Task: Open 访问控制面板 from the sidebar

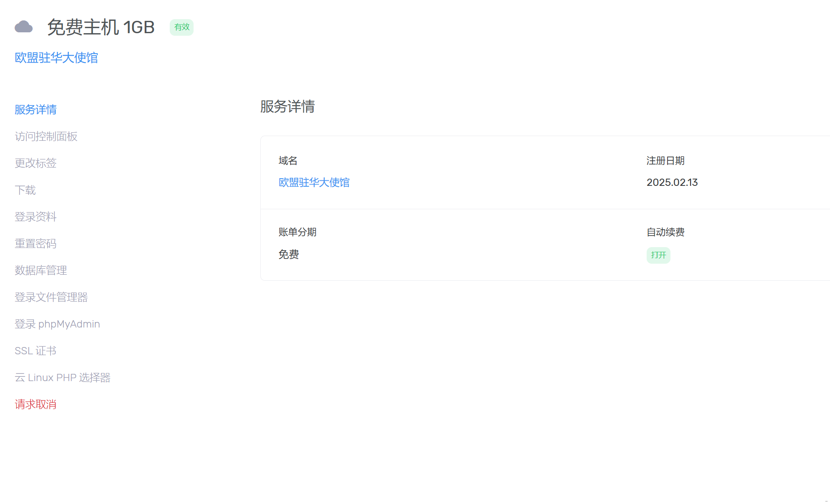Action: click(46, 137)
